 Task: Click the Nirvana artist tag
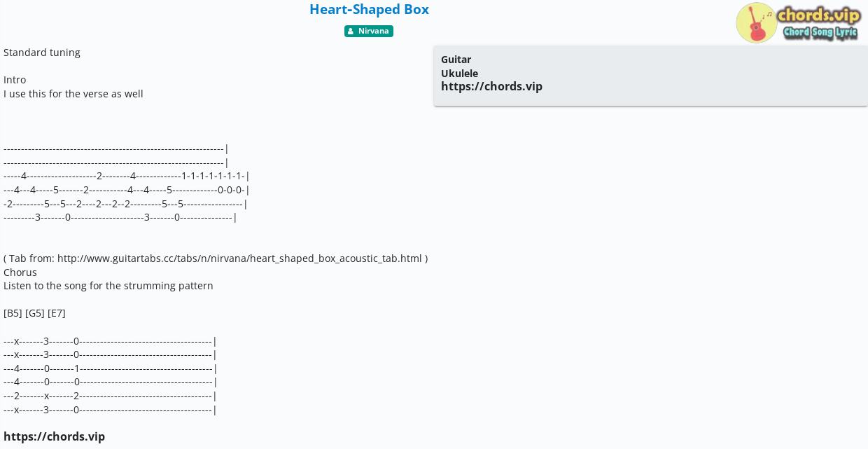coord(369,31)
